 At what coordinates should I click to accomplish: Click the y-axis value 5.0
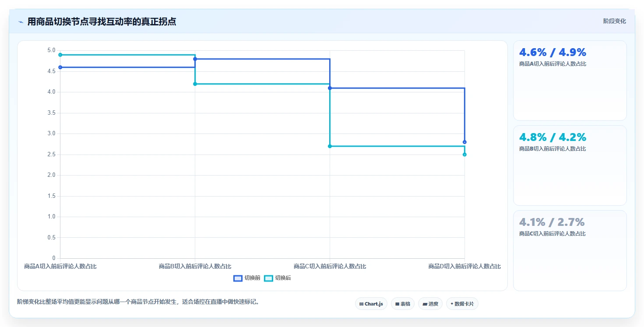(x=52, y=50)
